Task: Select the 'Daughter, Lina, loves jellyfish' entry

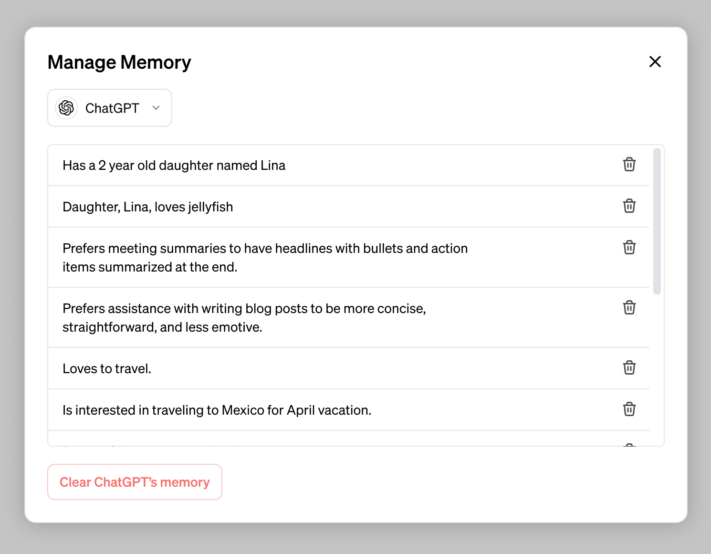Action: tap(349, 207)
